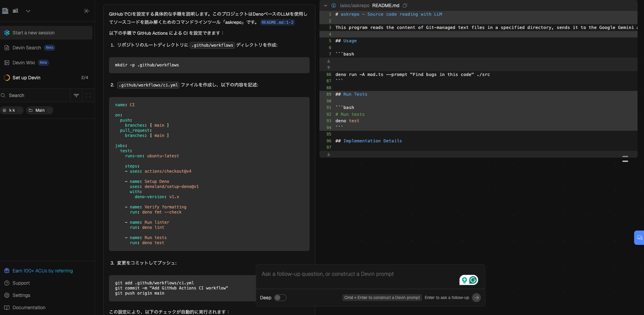The width and height of the screenshot is (644, 315).
Task: Remove the "Main" filter chip
Action: pos(49,110)
